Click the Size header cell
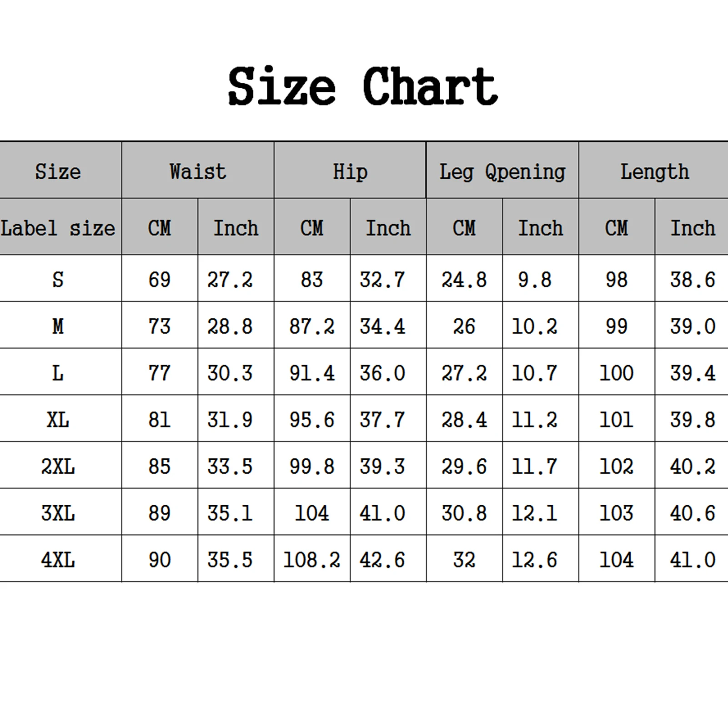The width and height of the screenshot is (728, 728). click(58, 171)
